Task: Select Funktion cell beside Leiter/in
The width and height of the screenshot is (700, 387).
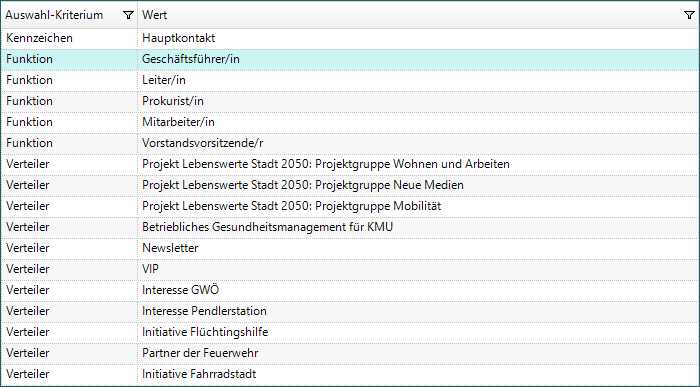Action: (x=69, y=80)
